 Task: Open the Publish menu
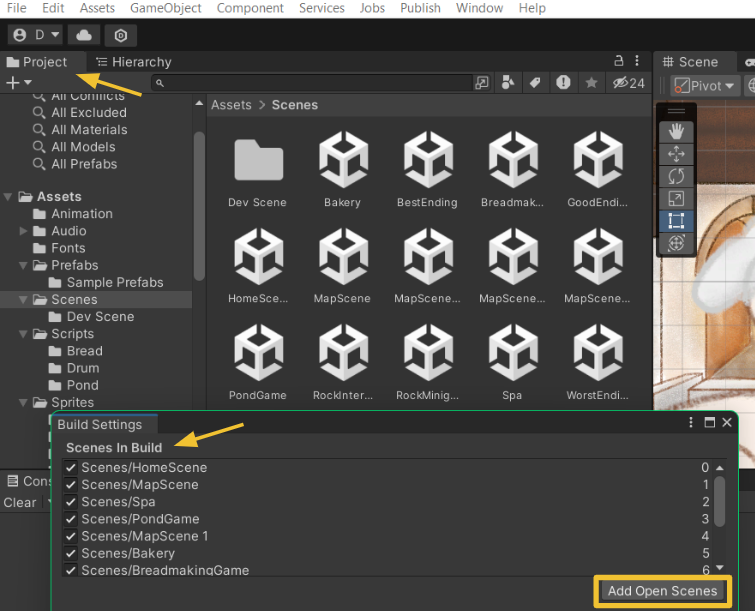420,8
